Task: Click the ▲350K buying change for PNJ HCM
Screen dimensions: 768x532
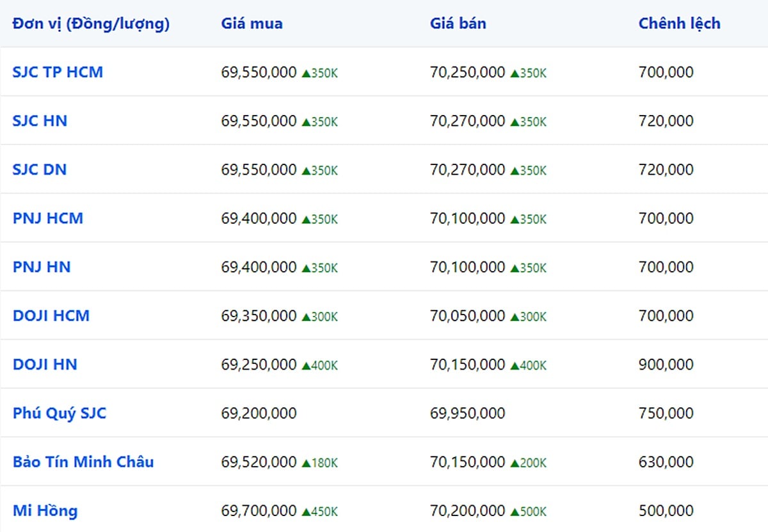Action: coord(319,219)
